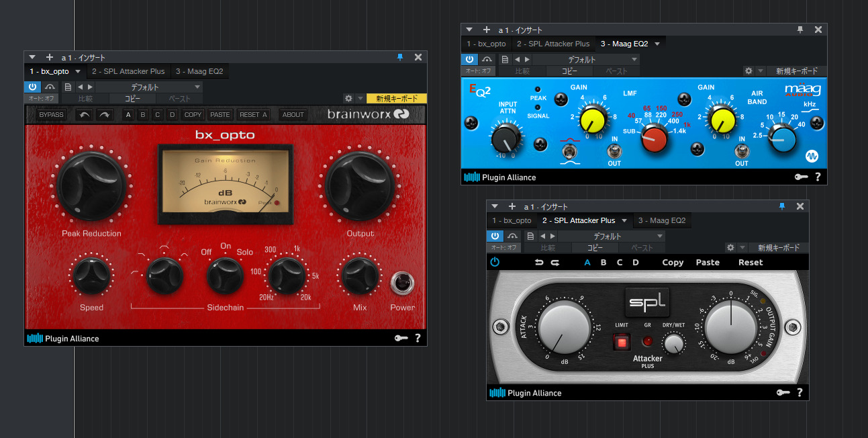Click Reset in SPL Attacker Plus toolbar

(x=751, y=263)
